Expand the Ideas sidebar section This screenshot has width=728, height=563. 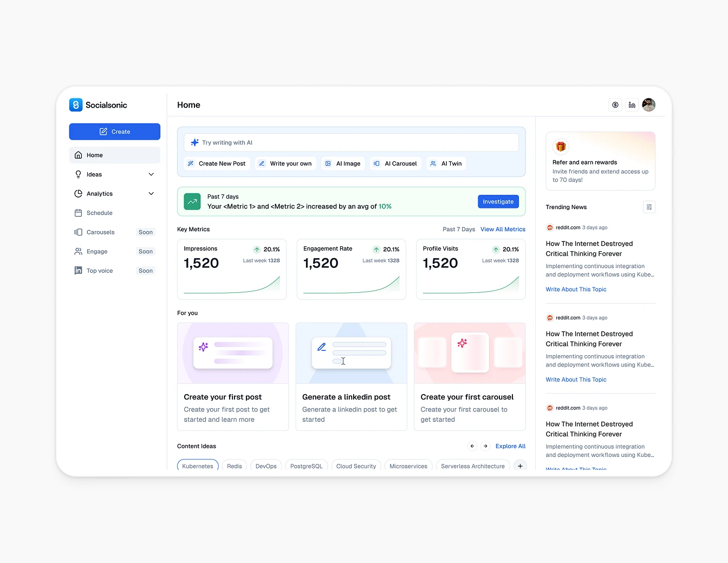click(x=151, y=174)
